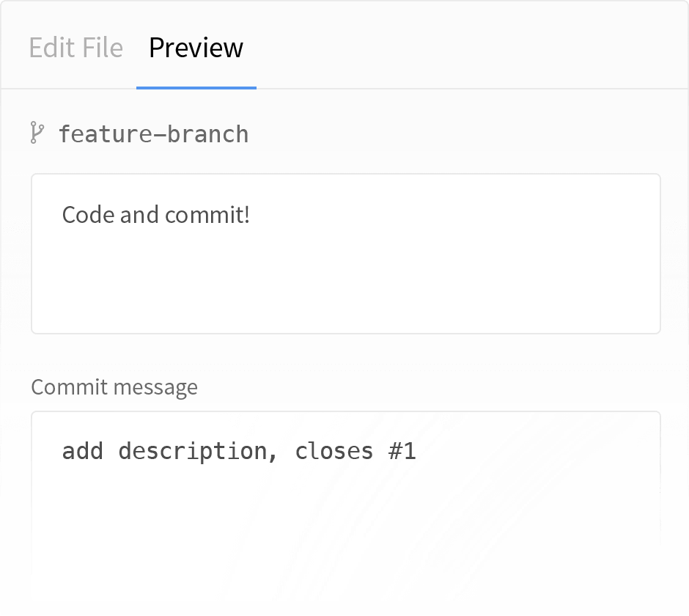
Task: Focus the commit message text area
Action: (346, 493)
